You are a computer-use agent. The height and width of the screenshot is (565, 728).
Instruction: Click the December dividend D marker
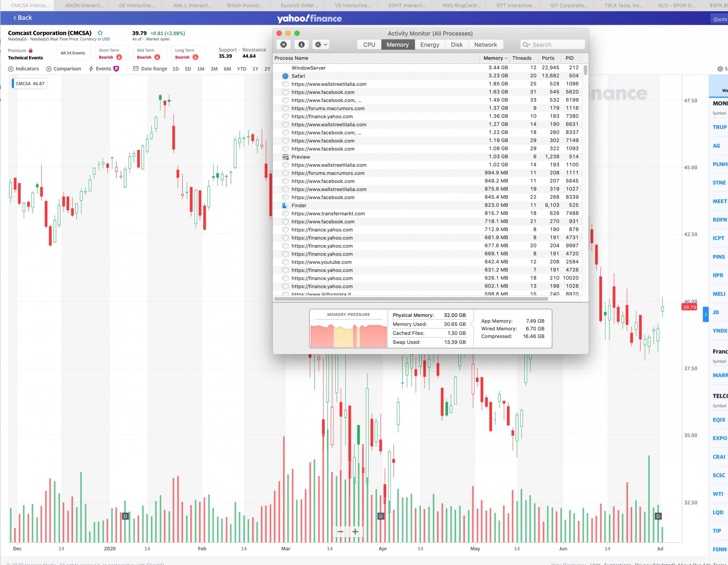click(125, 516)
